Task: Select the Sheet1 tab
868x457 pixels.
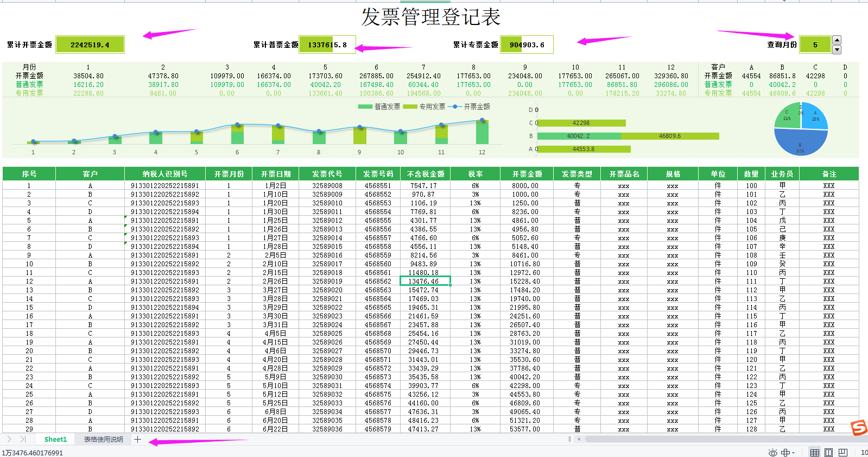Action: [55, 439]
